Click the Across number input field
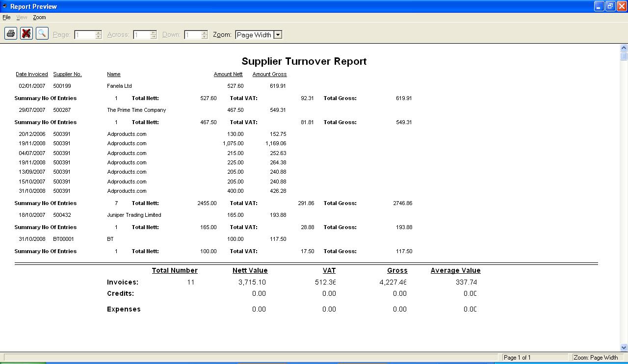628x364 pixels. [x=141, y=35]
